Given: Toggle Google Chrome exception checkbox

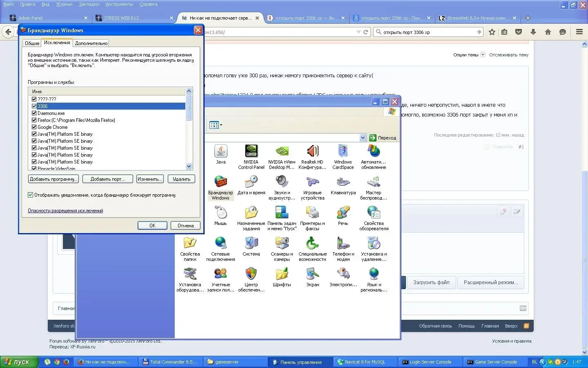Looking at the screenshot, I should (x=34, y=127).
